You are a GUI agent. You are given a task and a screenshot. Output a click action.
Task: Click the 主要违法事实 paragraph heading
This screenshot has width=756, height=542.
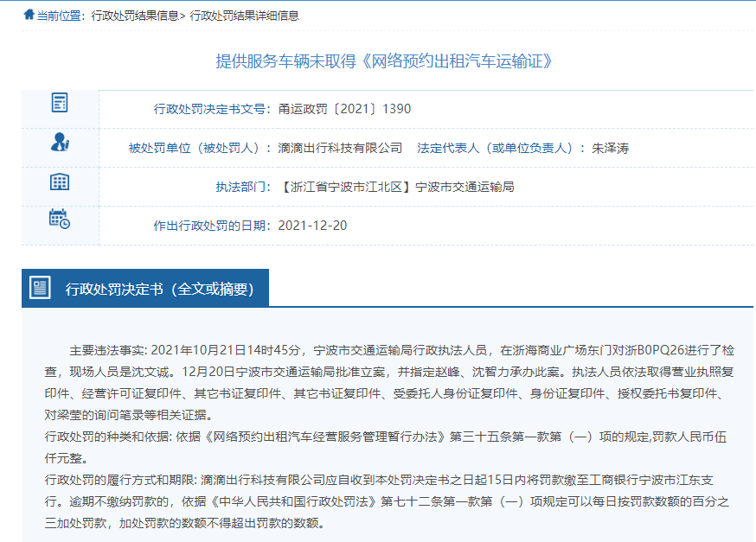tap(109, 350)
